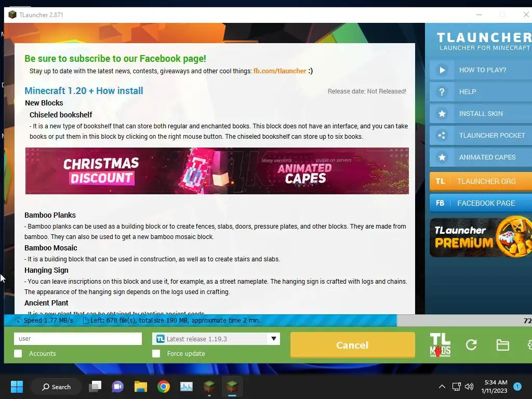The height and width of the screenshot is (399, 532).
Task: Open TLAUNCHER.ORG orange button
Action: pyautogui.click(x=481, y=181)
